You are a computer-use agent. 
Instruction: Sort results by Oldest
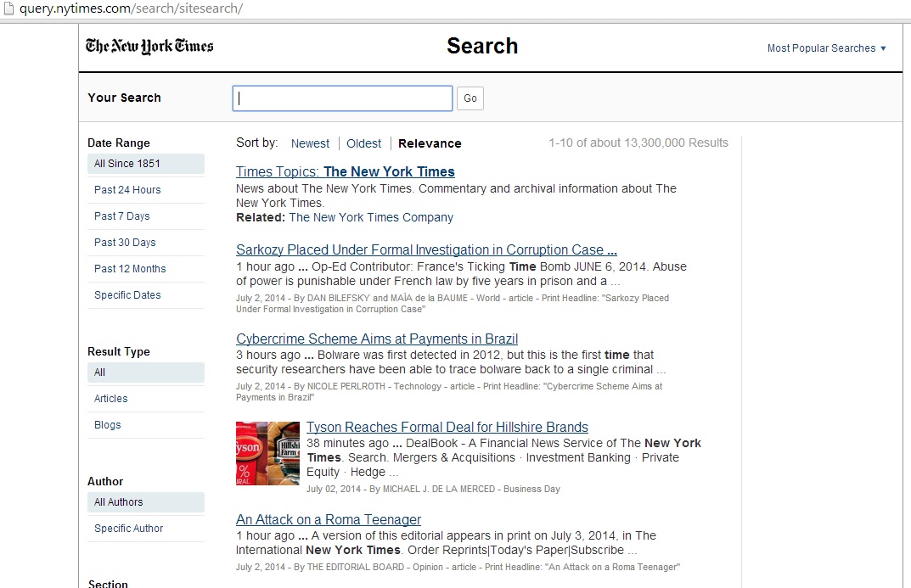tap(363, 143)
